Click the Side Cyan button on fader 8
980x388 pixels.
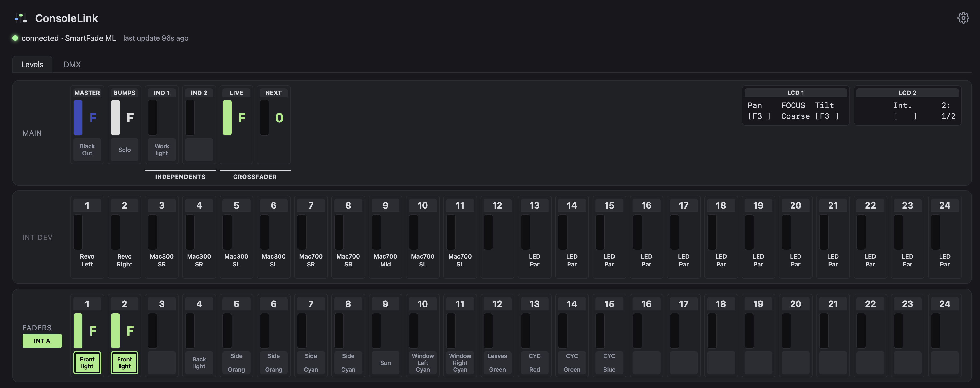348,363
